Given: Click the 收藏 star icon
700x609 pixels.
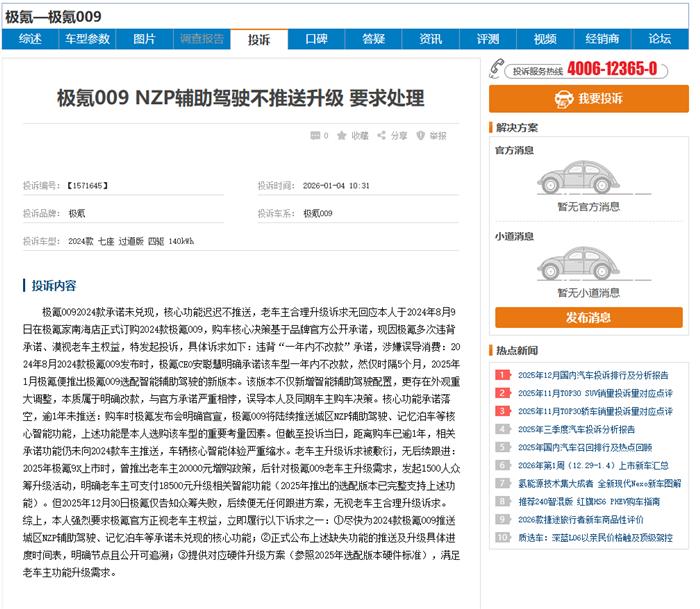Looking at the screenshot, I should (x=341, y=136).
